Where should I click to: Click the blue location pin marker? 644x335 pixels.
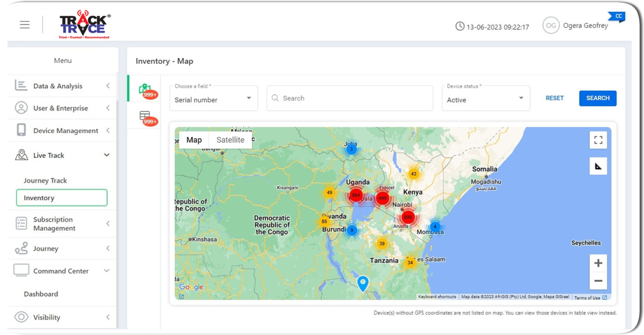[x=363, y=283]
